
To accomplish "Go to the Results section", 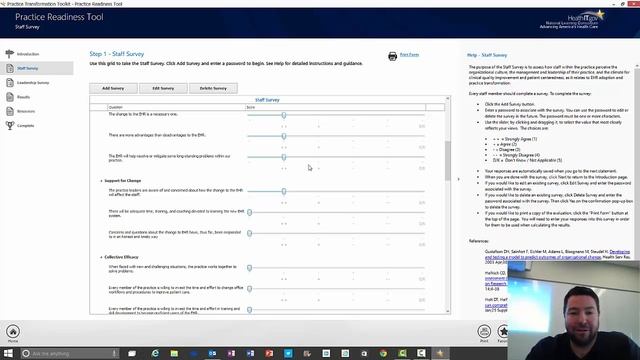I will [23, 97].
